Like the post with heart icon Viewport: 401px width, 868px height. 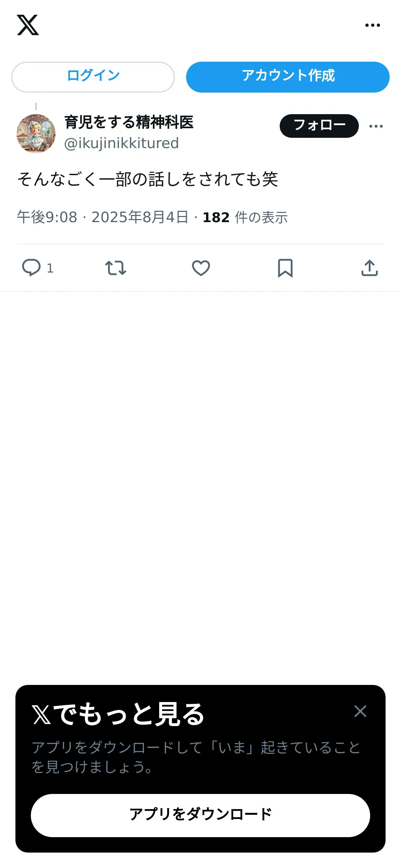[201, 268]
